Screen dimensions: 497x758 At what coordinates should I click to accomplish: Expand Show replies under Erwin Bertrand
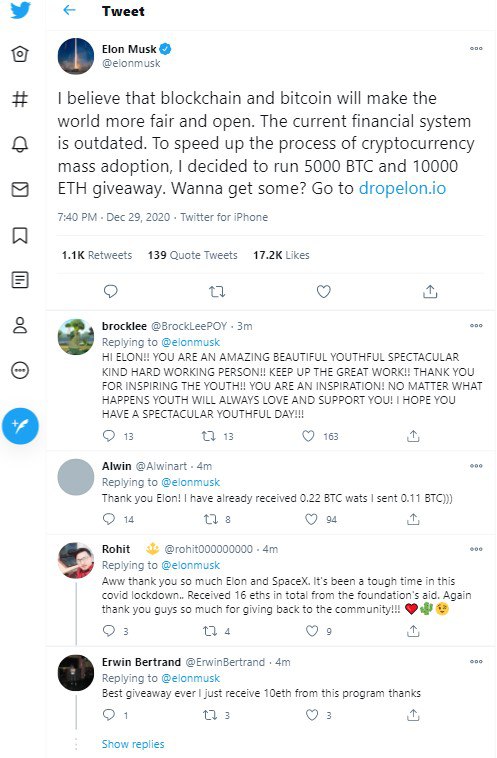coord(133,744)
